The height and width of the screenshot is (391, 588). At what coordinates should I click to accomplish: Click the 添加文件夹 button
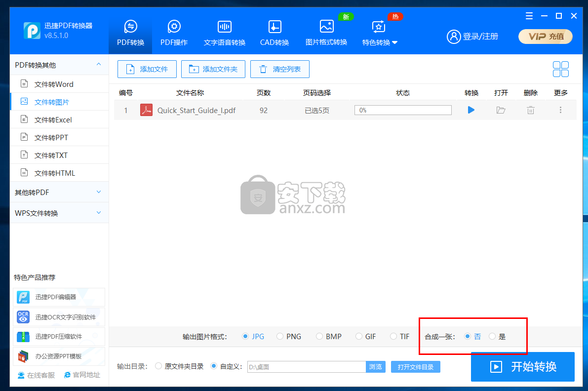(x=213, y=69)
